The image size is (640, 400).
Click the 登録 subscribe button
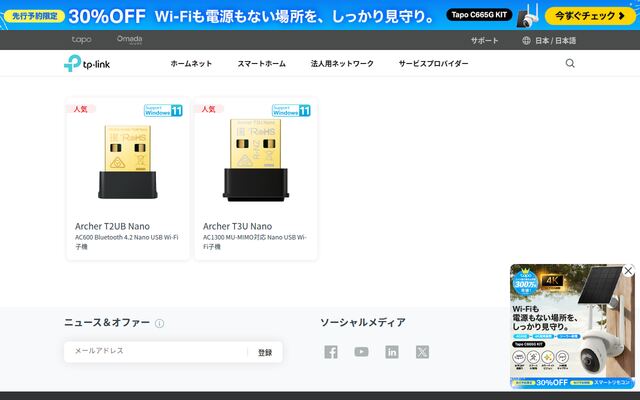click(265, 352)
